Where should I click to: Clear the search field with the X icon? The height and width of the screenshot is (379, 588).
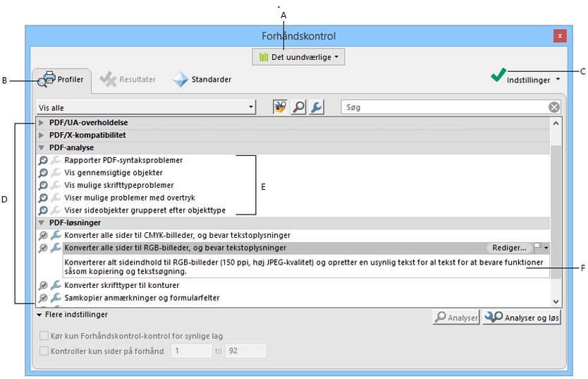point(554,107)
